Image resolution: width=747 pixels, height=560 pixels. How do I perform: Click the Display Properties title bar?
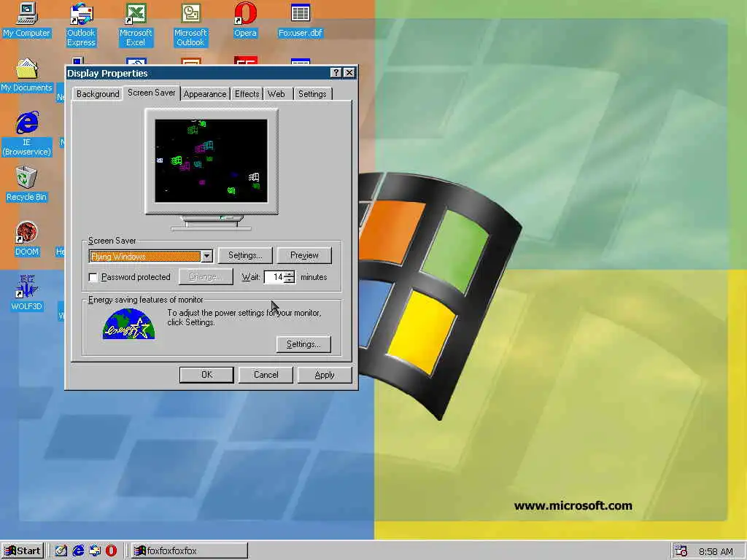pos(198,73)
